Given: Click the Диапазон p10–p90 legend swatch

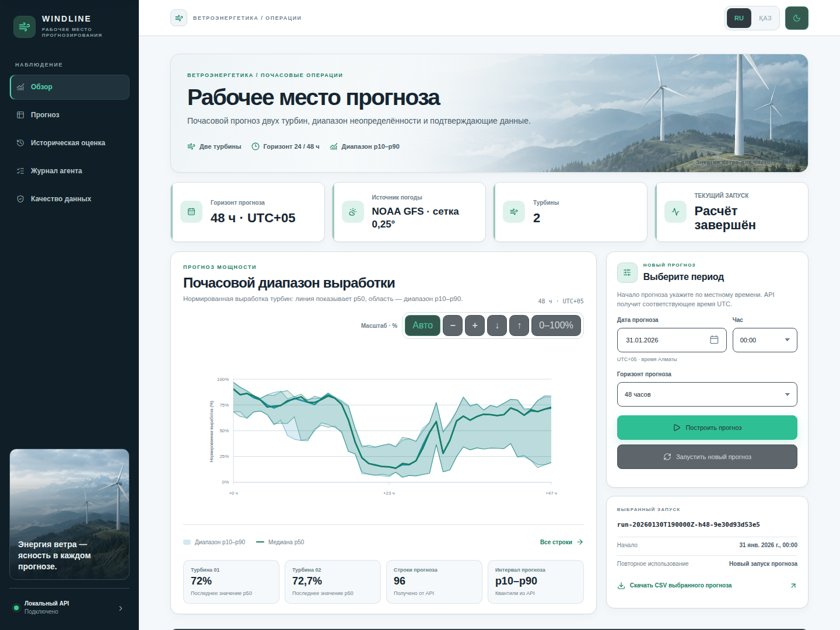Looking at the screenshot, I should [x=187, y=542].
